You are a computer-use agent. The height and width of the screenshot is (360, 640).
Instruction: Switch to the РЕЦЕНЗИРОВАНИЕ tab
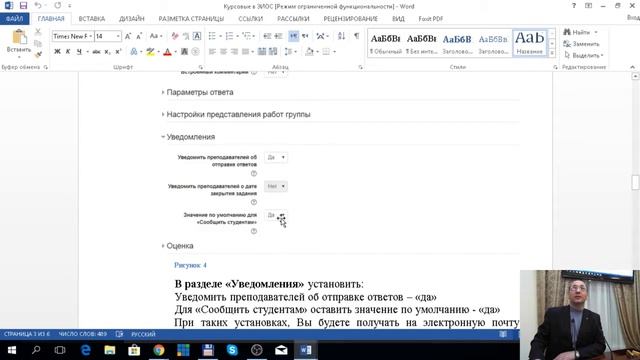click(351, 19)
